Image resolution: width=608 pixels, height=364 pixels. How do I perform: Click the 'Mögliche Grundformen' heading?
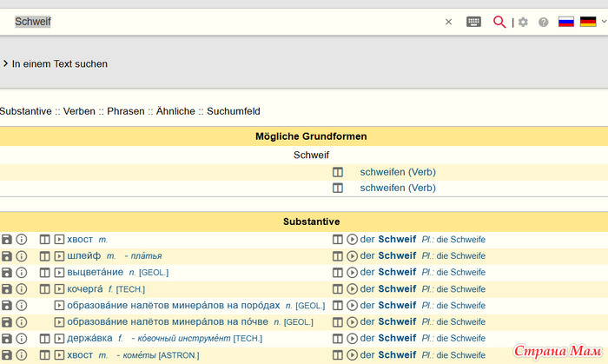coord(311,136)
